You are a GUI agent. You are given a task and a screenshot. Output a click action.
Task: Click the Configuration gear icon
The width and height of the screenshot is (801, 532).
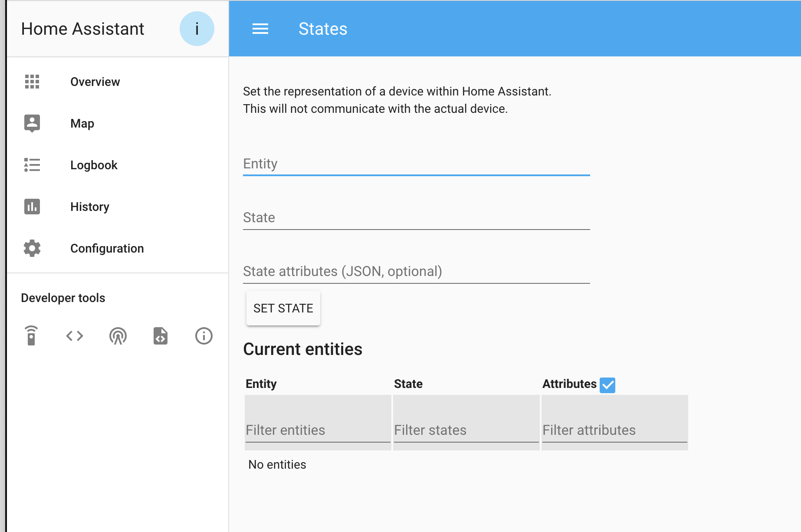click(32, 248)
